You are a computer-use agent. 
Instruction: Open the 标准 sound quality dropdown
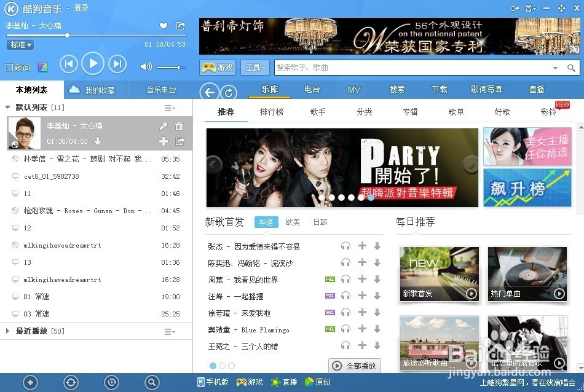click(x=20, y=45)
